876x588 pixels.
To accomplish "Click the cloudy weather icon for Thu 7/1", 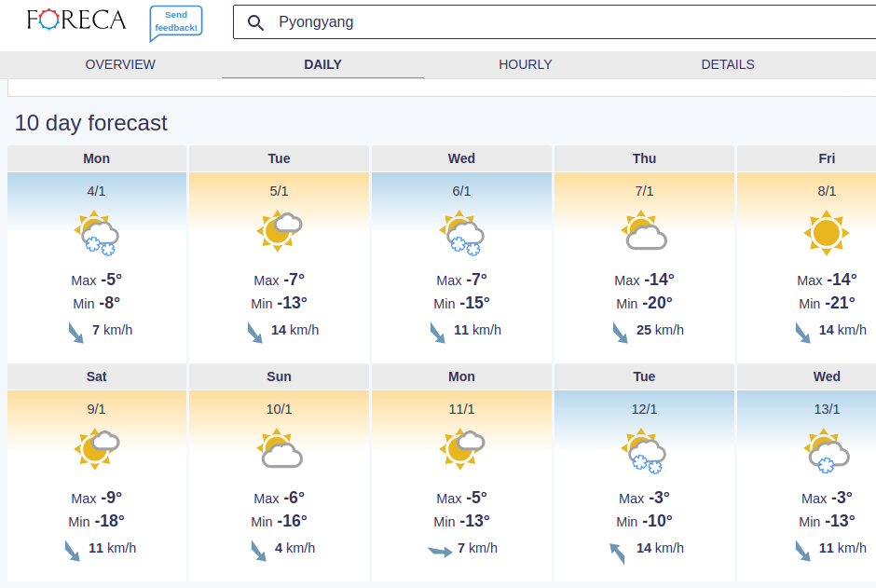I will 644,230.
